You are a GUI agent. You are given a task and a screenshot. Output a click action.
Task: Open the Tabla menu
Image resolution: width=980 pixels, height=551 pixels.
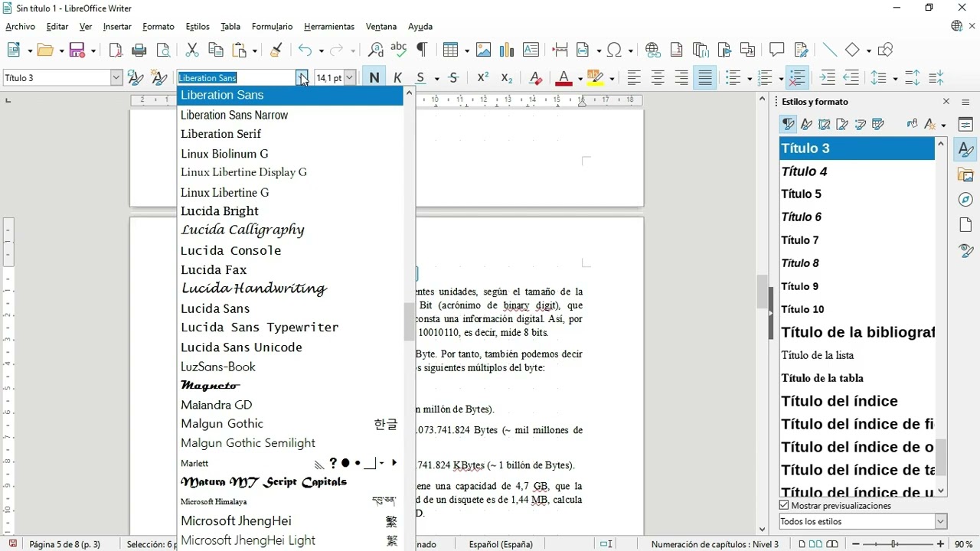point(230,27)
